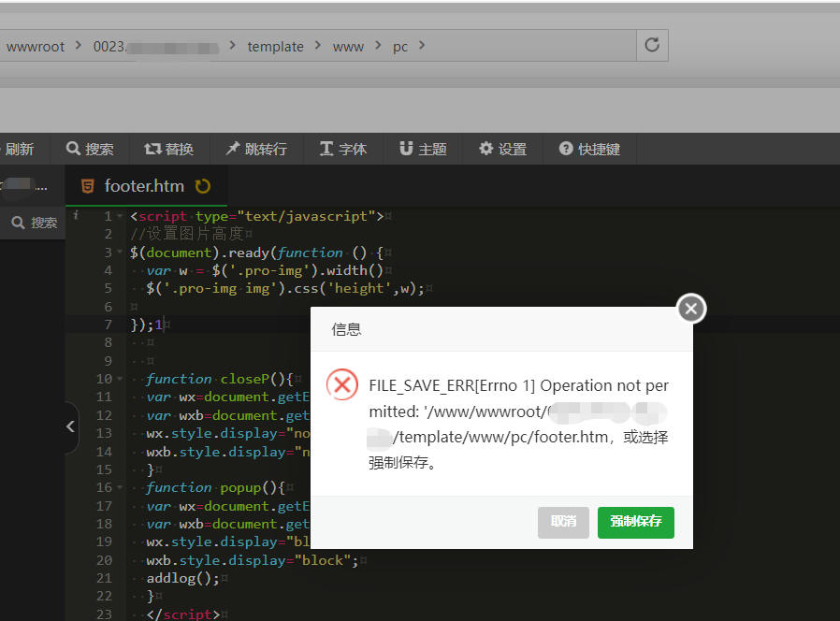Open the 主题 theme picker
The height and width of the screenshot is (621, 840).
423,149
